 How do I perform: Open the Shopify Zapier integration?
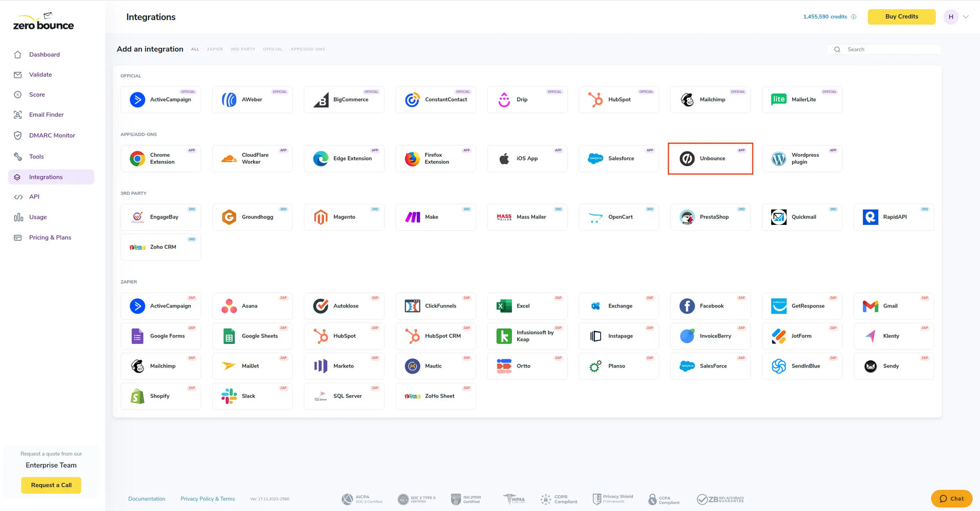[x=161, y=396]
